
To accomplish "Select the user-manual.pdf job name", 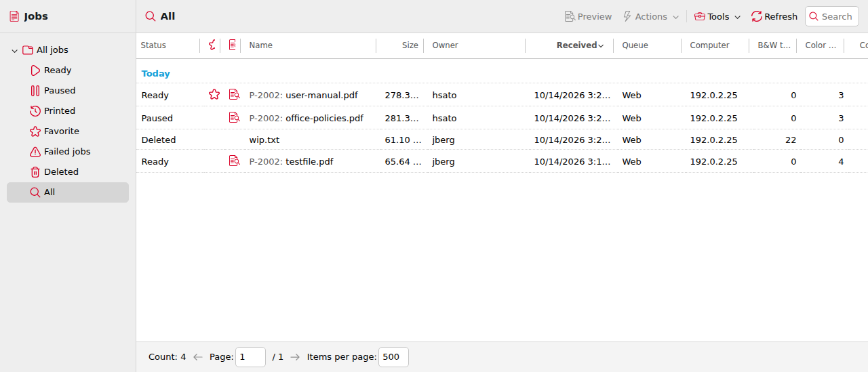I will (303, 96).
